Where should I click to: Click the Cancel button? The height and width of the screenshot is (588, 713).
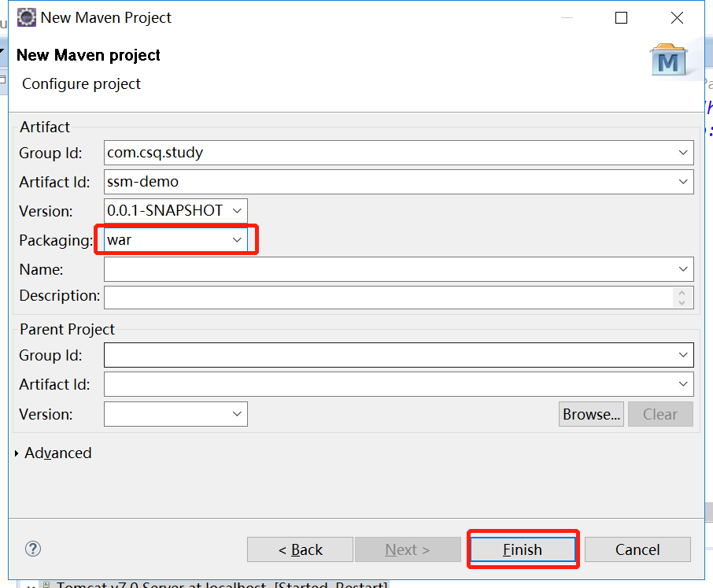coord(637,549)
